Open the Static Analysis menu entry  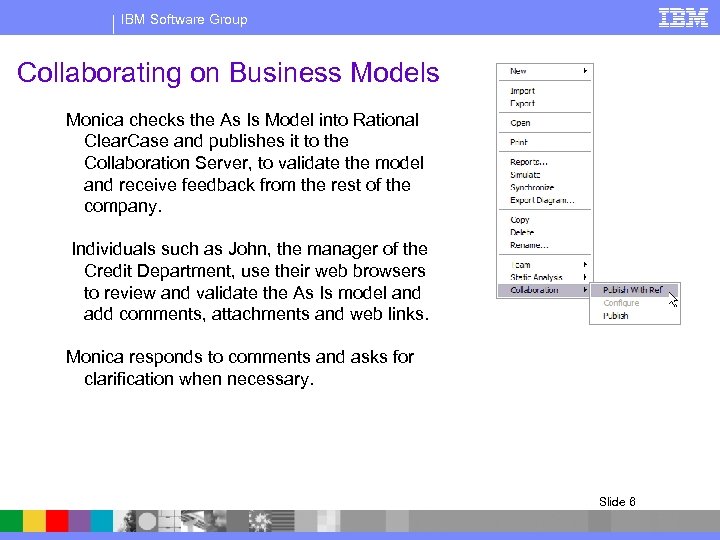point(545,277)
